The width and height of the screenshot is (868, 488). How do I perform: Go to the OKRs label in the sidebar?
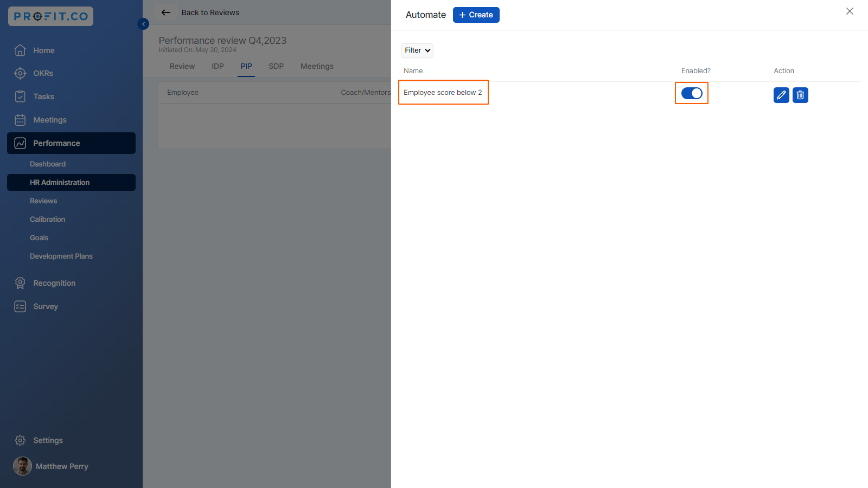[x=43, y=73]
